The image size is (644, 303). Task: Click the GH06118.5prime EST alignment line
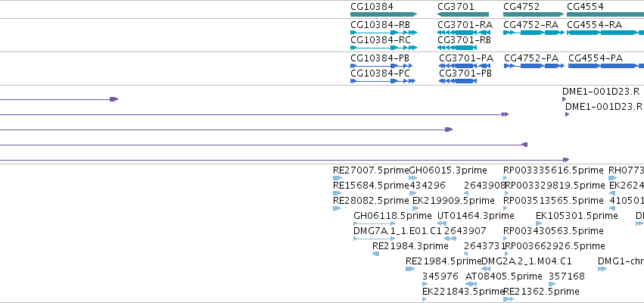tap(374, 223)
